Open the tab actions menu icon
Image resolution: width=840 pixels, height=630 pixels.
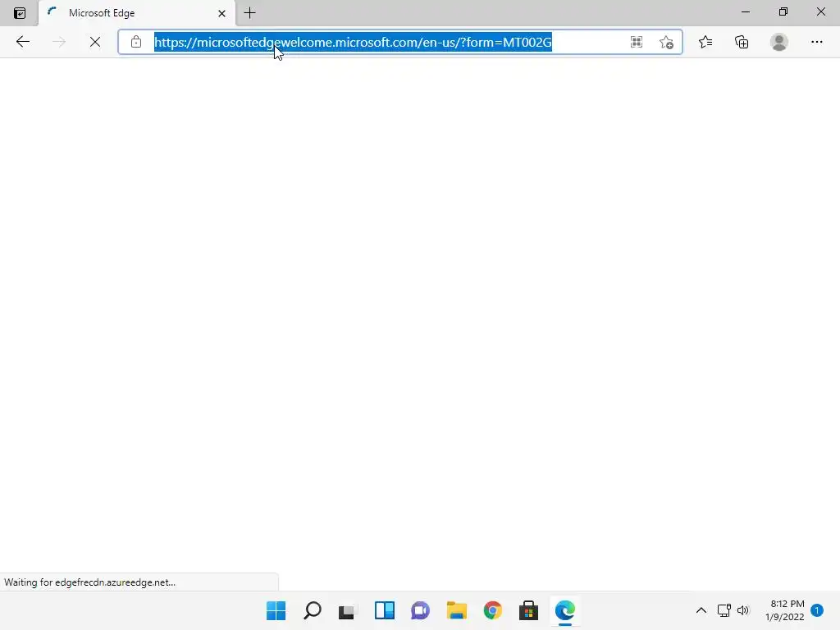20,13
